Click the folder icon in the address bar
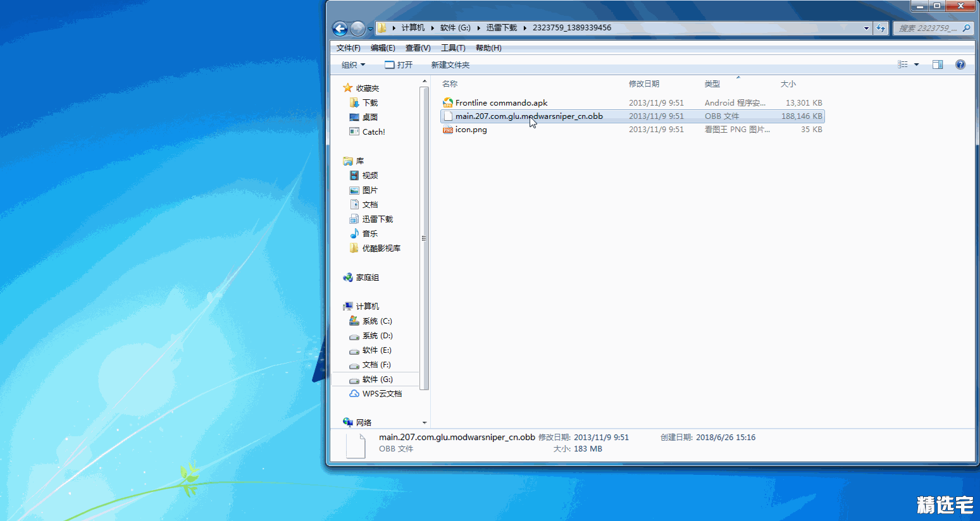 point(382,28)
